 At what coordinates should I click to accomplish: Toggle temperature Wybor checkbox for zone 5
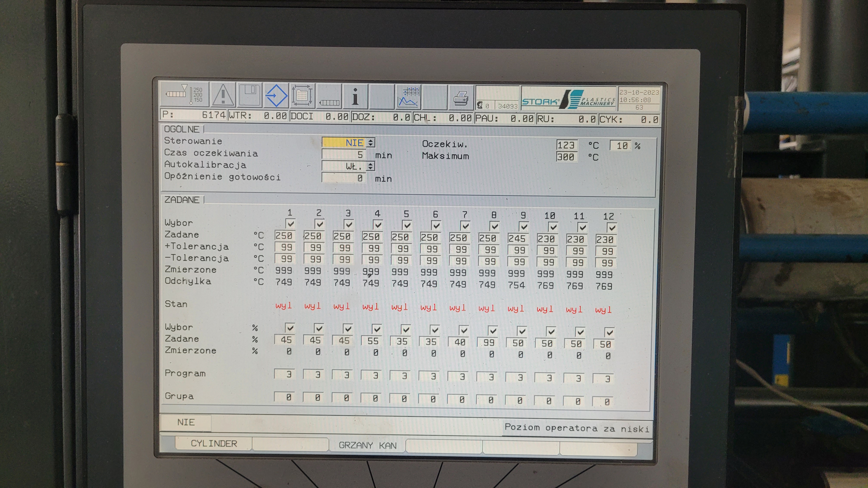[407, 225]
